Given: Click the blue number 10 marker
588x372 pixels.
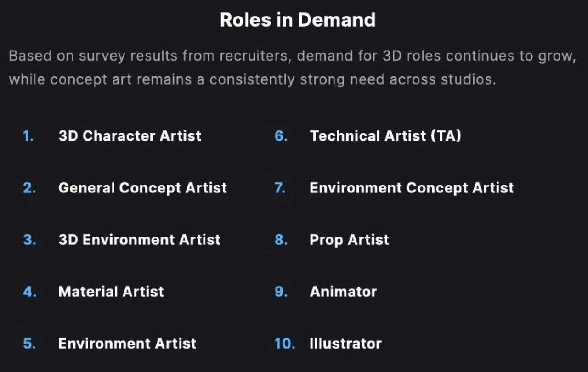Looking at the screenshot, I should click(285, 344).
